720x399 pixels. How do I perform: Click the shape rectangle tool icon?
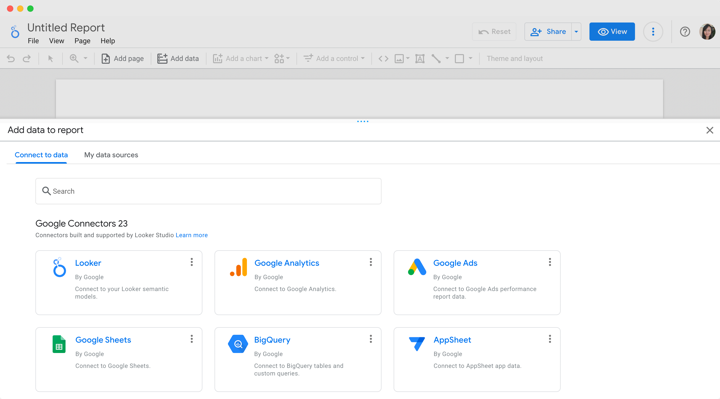459,59
